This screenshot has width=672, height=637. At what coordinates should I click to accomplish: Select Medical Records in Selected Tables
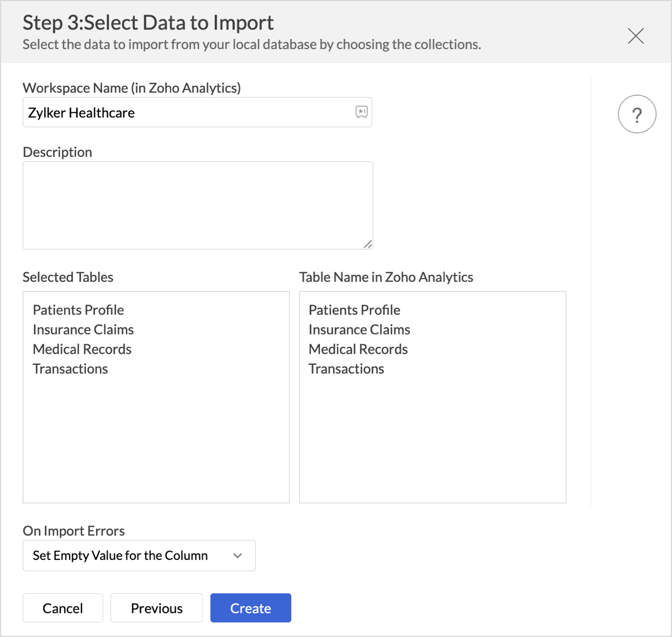tap(82, 349)
